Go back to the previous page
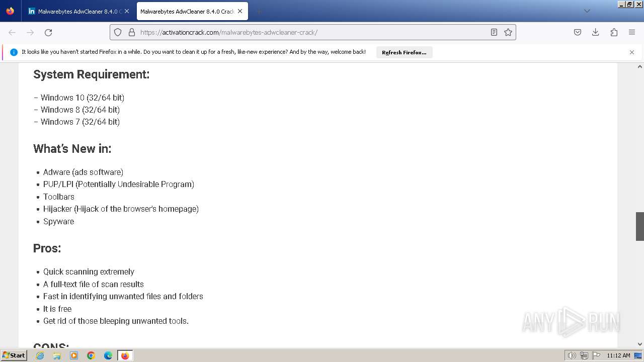The width and height of the screenshot is (644, 362). [12, 32]
